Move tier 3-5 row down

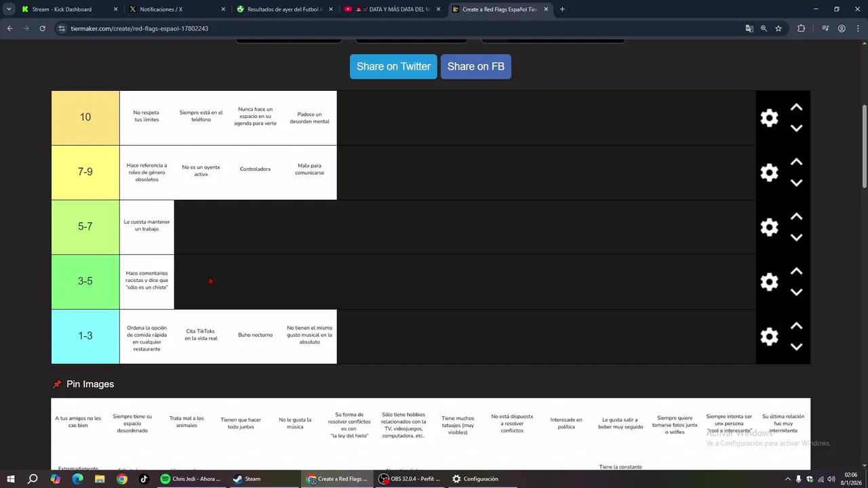[x=796, y=292]
